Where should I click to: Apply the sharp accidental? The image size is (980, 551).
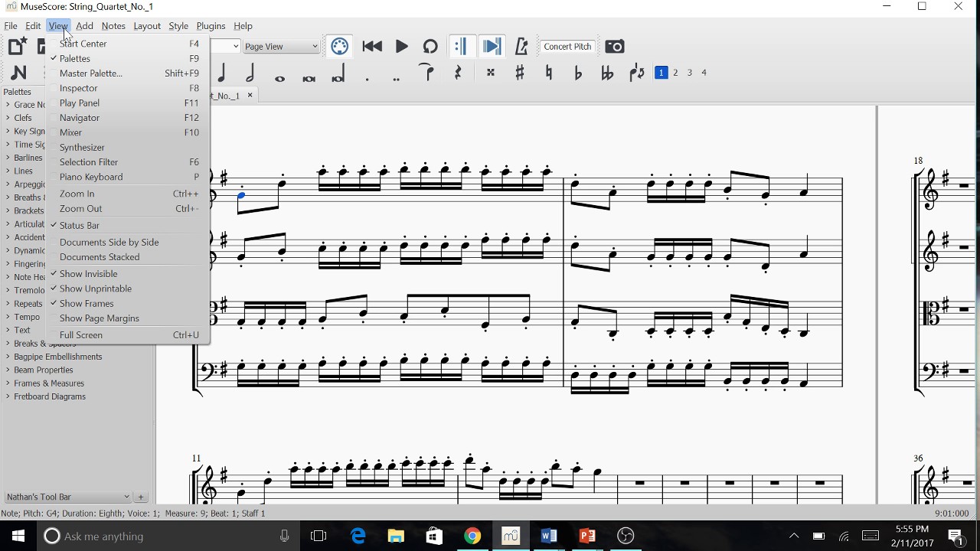[520, 73]
